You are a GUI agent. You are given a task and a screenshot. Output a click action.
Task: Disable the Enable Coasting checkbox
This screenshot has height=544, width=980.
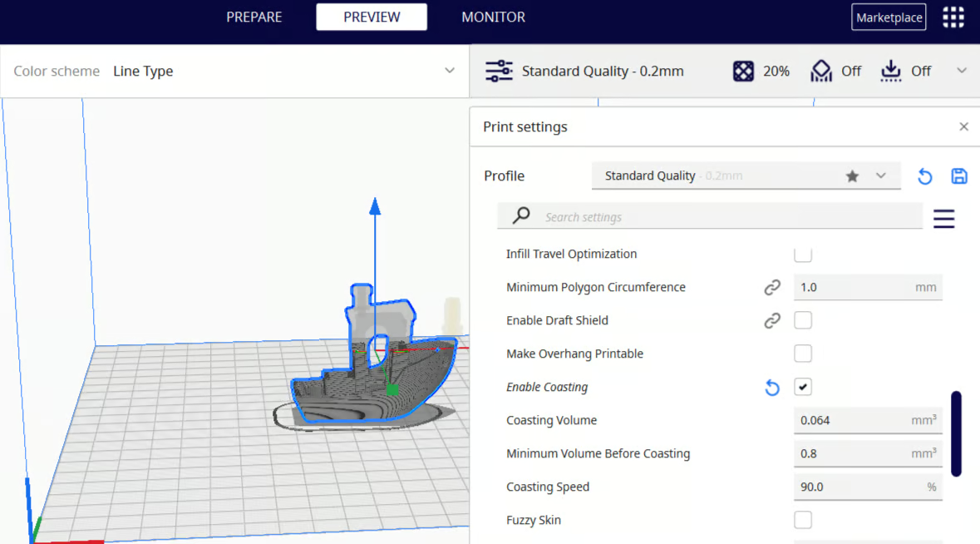click(x=803, y=387)
